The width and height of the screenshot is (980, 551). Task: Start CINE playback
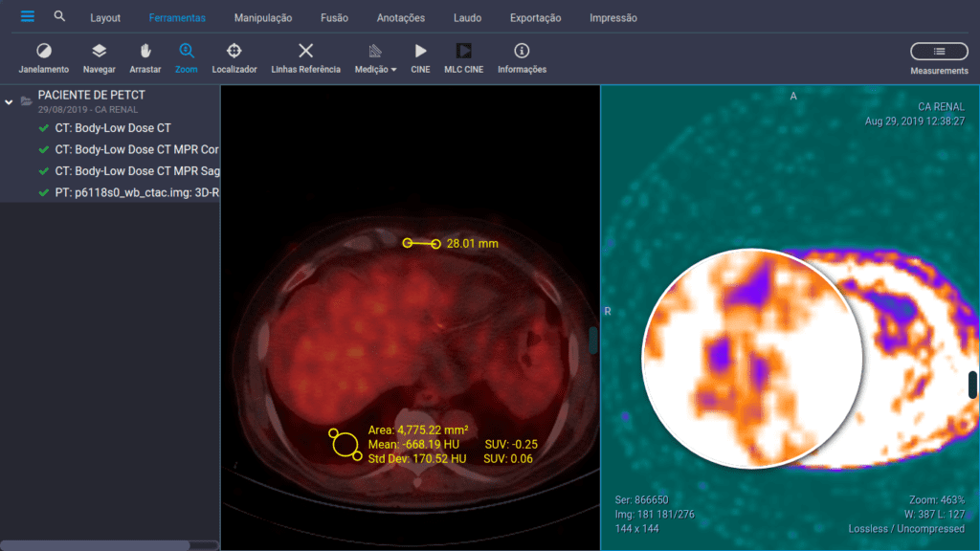[420, 57]
